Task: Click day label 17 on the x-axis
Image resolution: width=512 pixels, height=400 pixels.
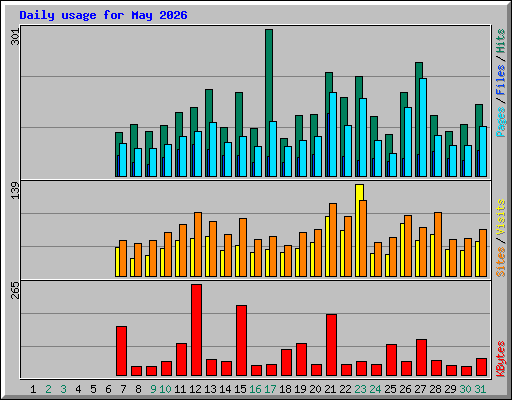Action: (x=270, y=389)
